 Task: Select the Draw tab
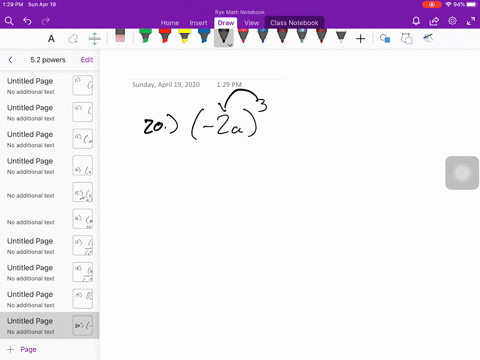(x=226, y=23)
